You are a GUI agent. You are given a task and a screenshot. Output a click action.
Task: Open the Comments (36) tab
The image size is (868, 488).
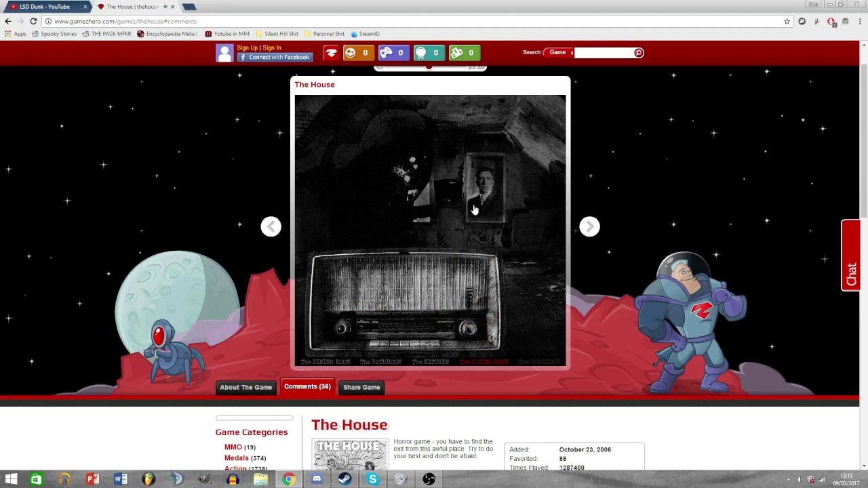click(x=307, y=386)
